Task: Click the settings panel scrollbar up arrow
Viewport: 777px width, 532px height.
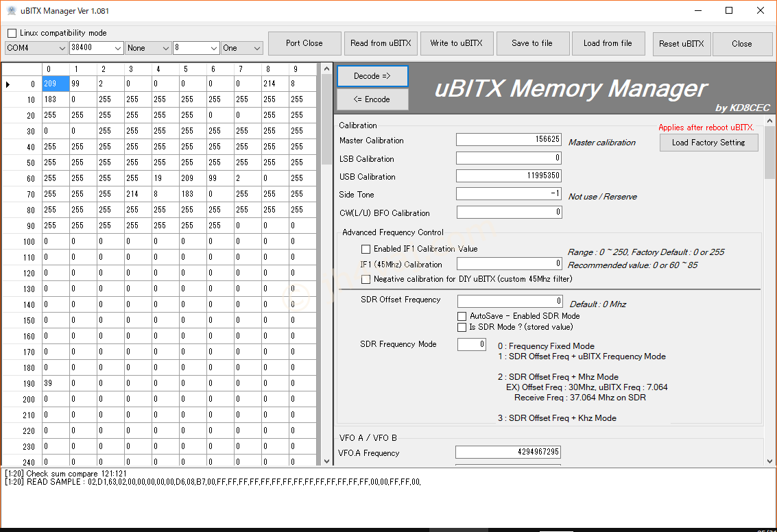Action: coord(769,121)
